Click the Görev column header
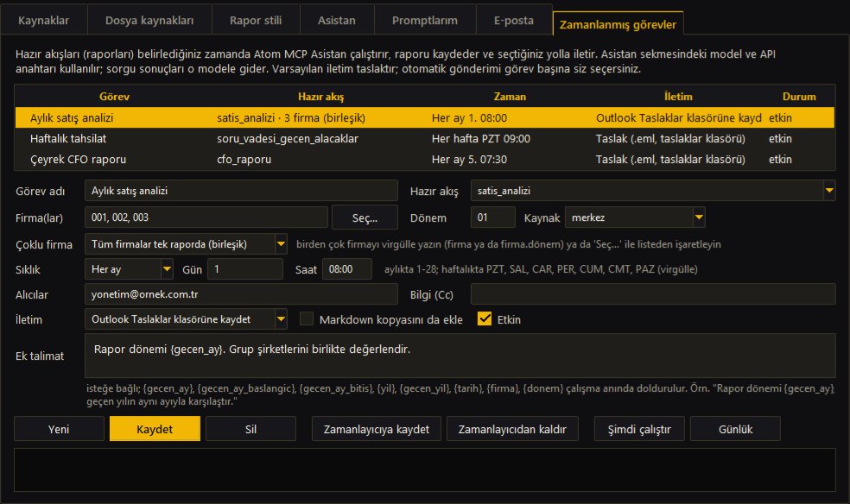The width and height of the screenshot is (850, 504). coord(114,97)
